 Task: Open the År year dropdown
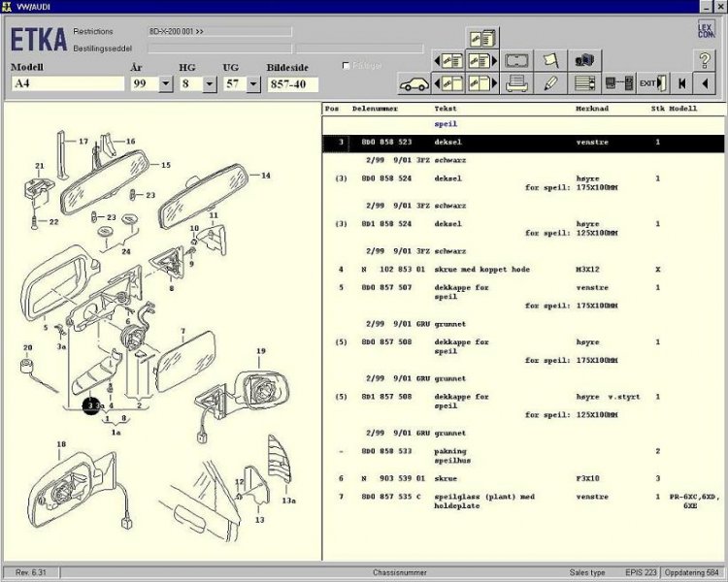click(165, 84)
